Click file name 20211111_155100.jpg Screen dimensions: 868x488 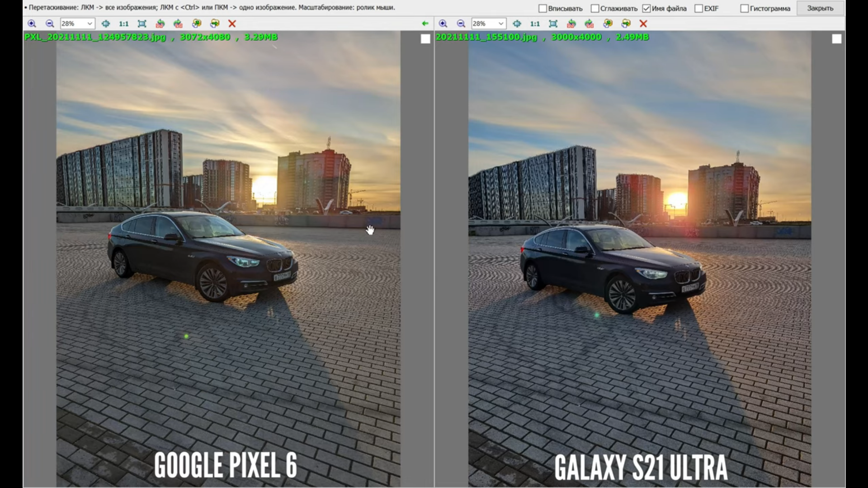coord(486,37)
